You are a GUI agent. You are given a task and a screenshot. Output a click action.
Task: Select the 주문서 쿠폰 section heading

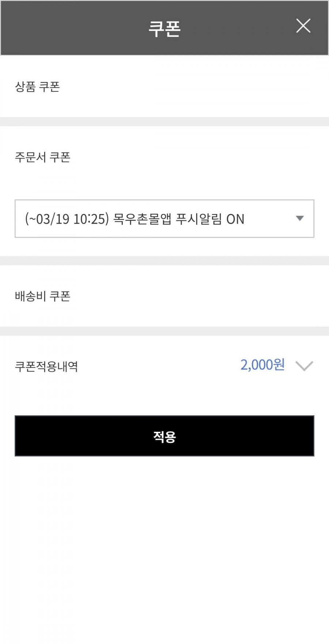[x=42, y=157]
